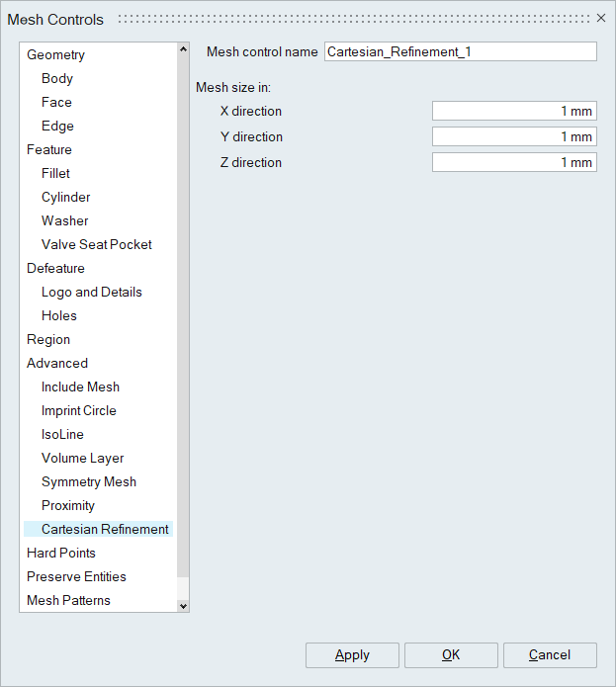Cancel the Mesh Controls dialog
Screen dimensions: 616x687
[550, 655]
